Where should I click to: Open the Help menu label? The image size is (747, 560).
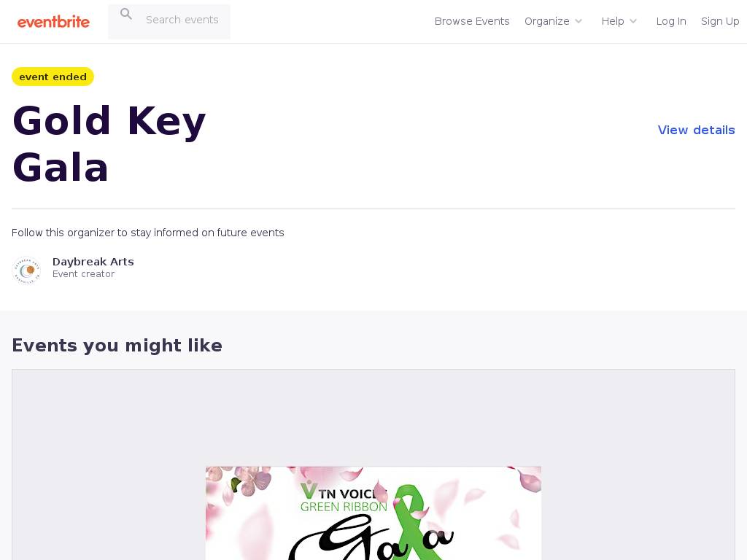click(612, 21)
